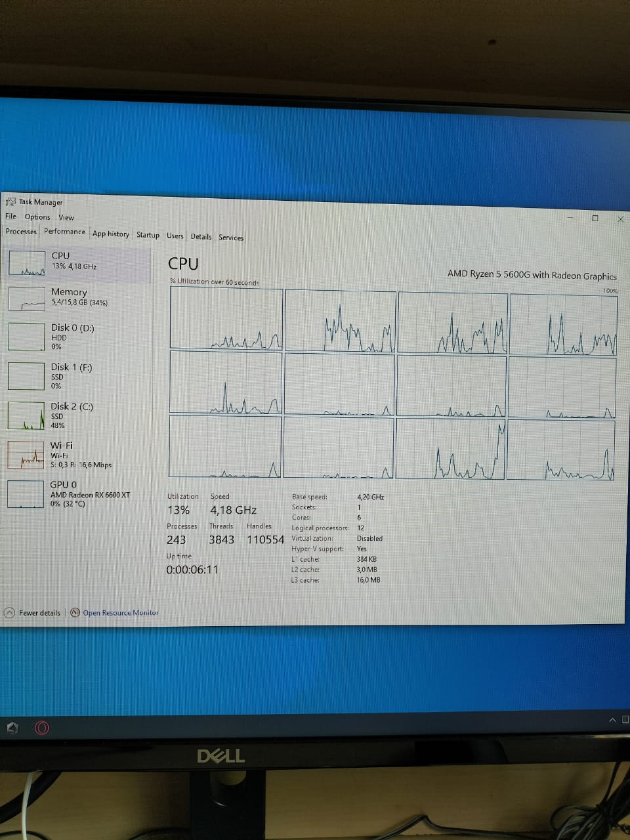
Task: Show hidden tray icons with taskbar chevron
Action: 612,720
